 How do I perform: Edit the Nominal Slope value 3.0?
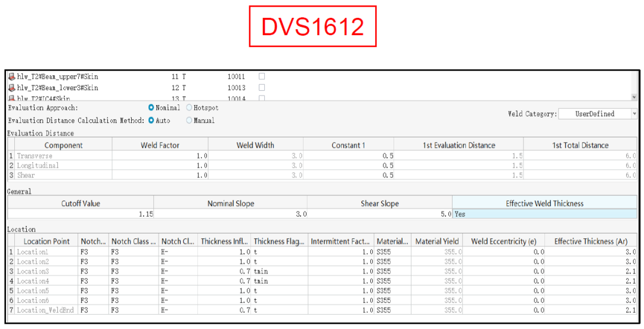click(x=230, y=214)
